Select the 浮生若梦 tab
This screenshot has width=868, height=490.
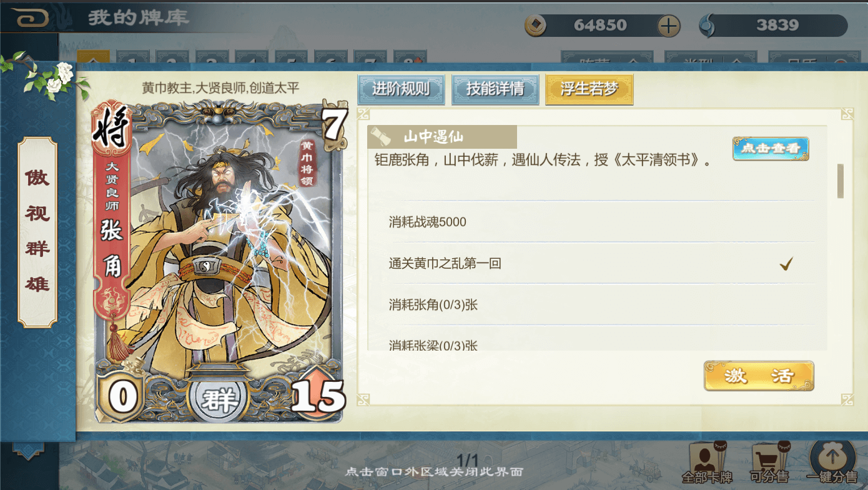pyautogui.click(x=589, y=89)
